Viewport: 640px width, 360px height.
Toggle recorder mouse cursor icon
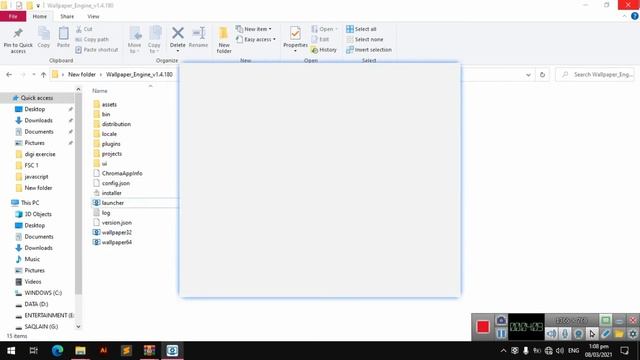(x=592, y=333)
